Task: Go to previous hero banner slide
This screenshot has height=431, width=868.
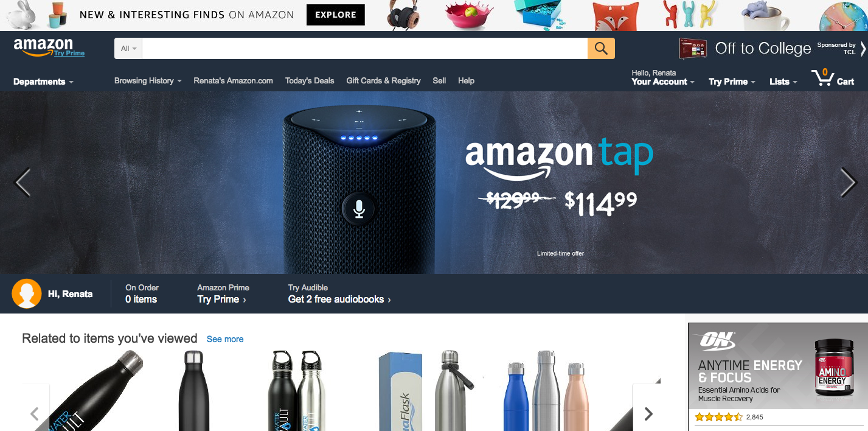Action: [23, 182]
